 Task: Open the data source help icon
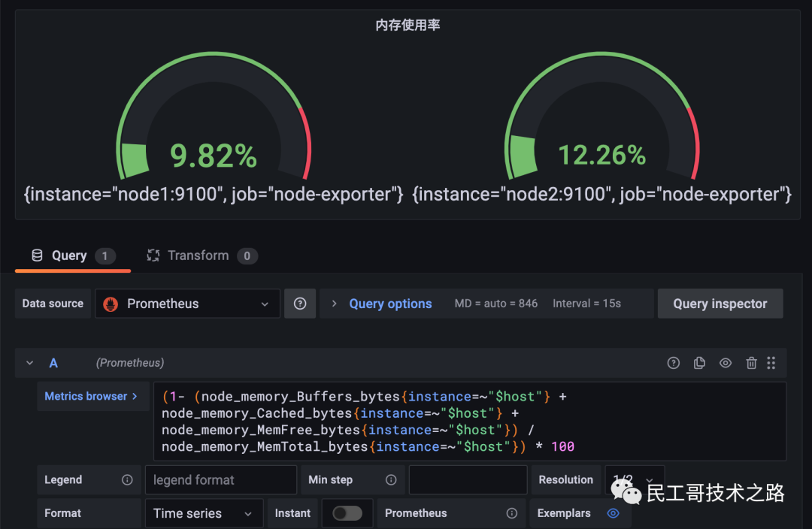click(300, 304)
